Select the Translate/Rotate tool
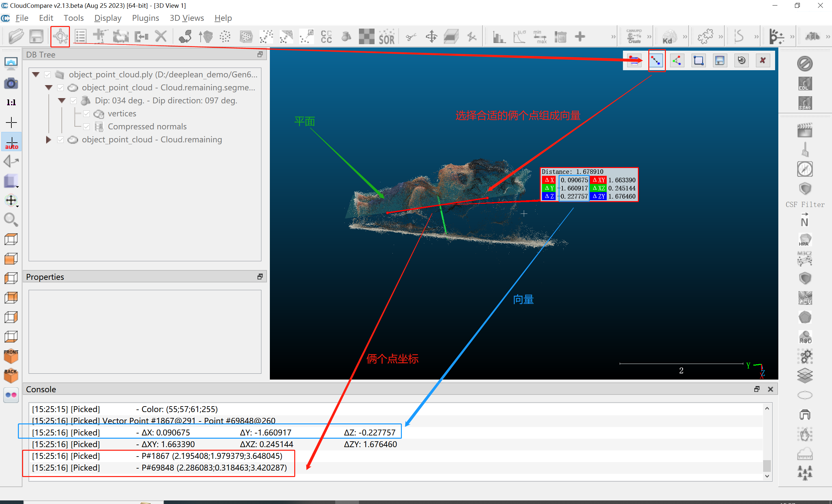832x504 pixels. (x=431, y=36)
